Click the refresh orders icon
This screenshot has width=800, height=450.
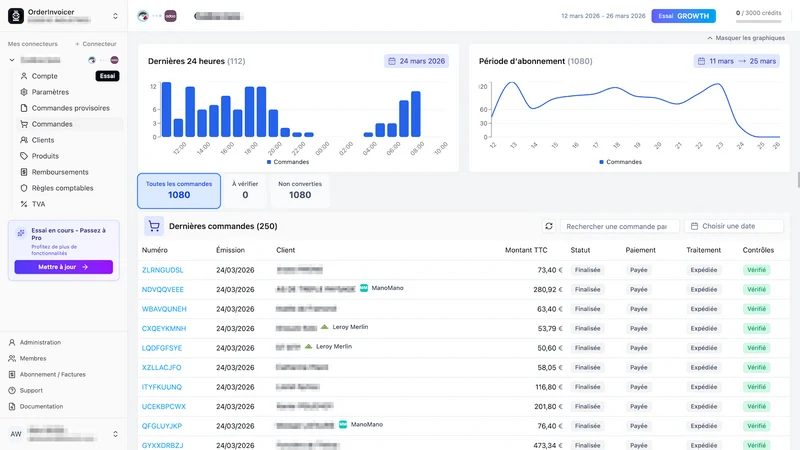[x=549, y=226]
